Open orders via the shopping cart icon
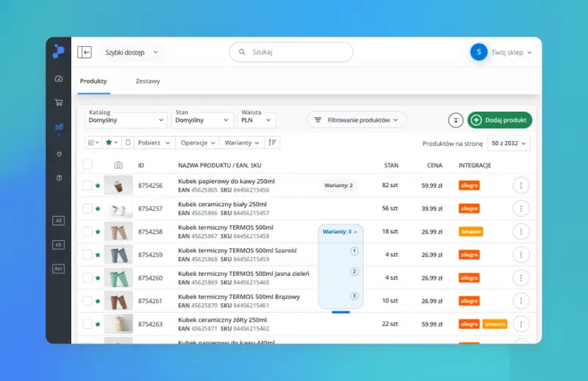588x381 pixels. click(59, 103)
